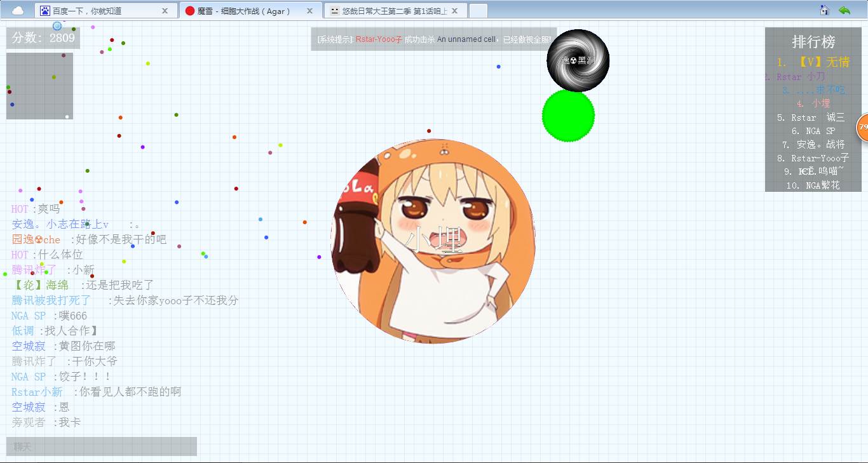Click chat message NGA SP :噗666
Screen dimensions: 868x463
pos(49,316)
